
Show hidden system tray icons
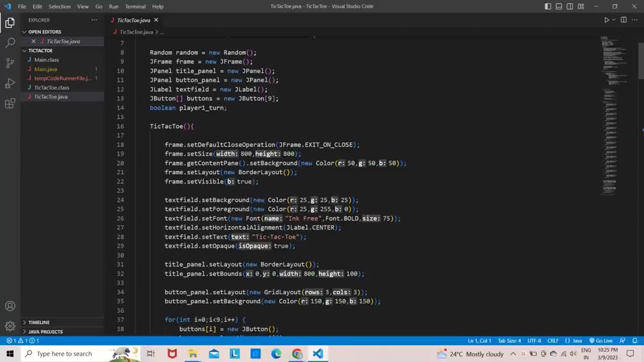click(513, 353)
